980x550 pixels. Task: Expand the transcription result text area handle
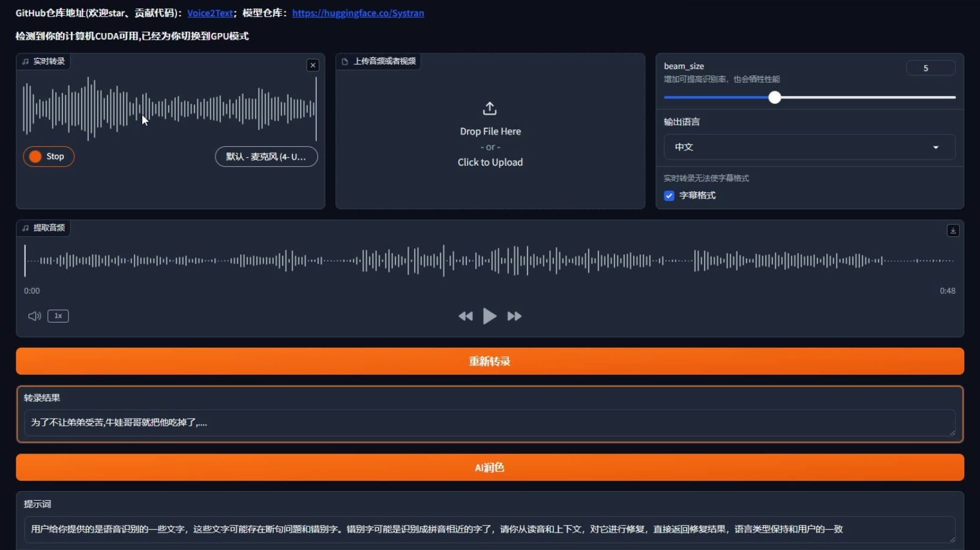click(953, 433)
